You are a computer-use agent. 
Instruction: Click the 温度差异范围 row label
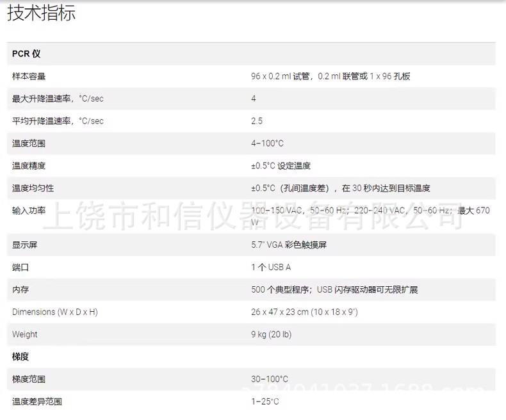tap(37, 401)
